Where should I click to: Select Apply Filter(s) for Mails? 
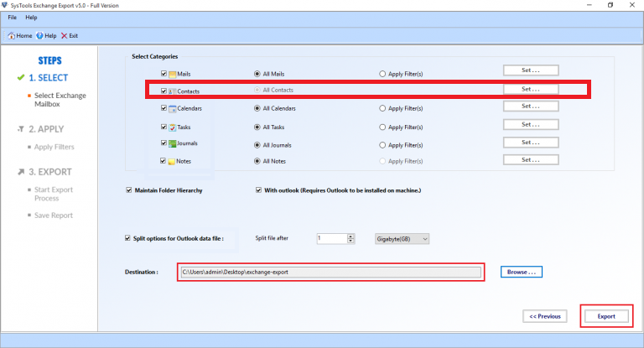coord(382,74)
